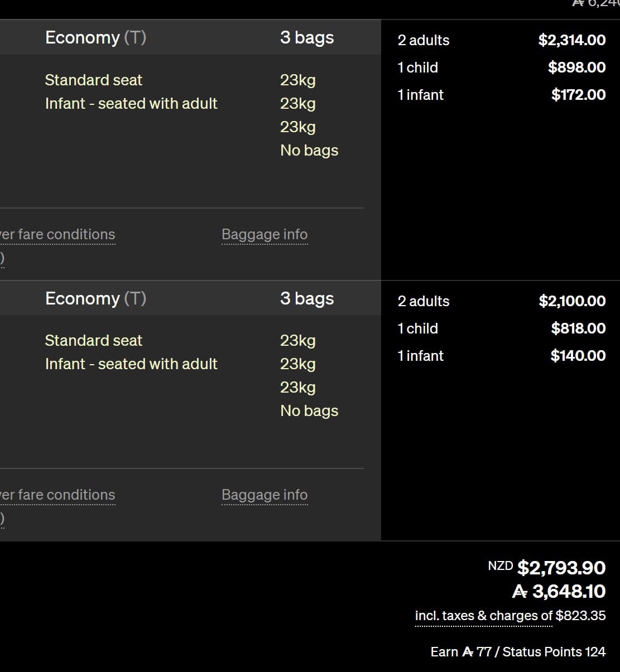Click the $2,100.00 adults fare
Screen dimensions: 620x672
pos(571,301)
